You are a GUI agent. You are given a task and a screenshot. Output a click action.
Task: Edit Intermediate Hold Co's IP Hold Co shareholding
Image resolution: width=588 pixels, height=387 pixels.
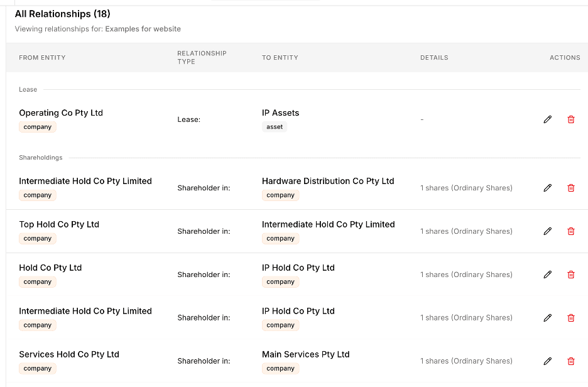click(547, 318)
